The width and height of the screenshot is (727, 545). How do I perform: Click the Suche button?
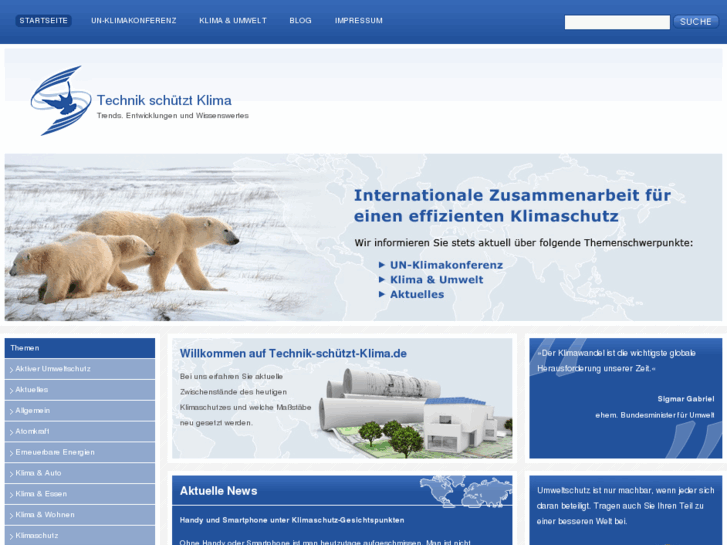click(695, 22)
